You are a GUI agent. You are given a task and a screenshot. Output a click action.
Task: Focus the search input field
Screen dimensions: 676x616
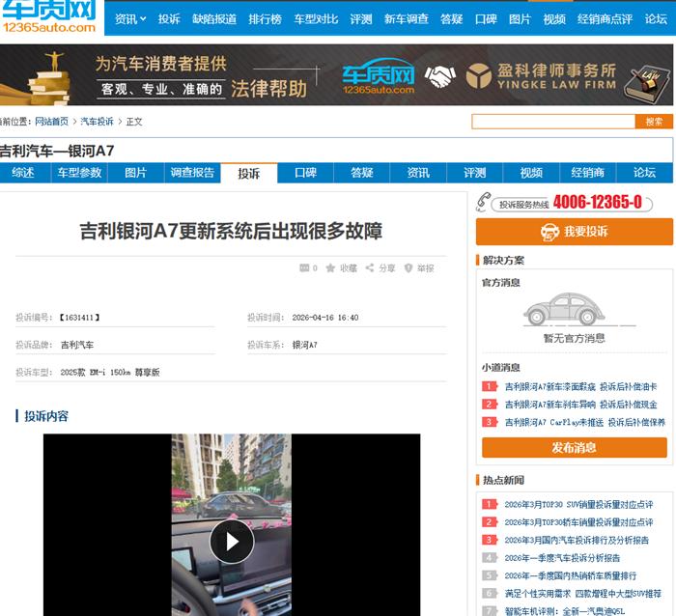pyautogui.click(x=552, y=122)
